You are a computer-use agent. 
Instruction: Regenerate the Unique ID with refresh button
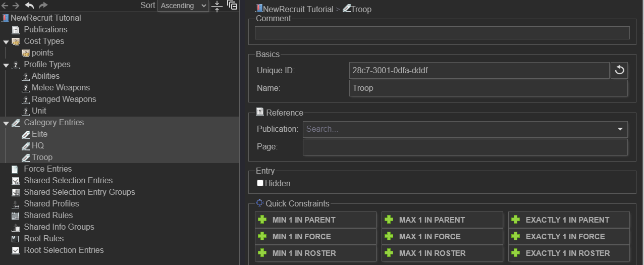(x=619, y=71)
